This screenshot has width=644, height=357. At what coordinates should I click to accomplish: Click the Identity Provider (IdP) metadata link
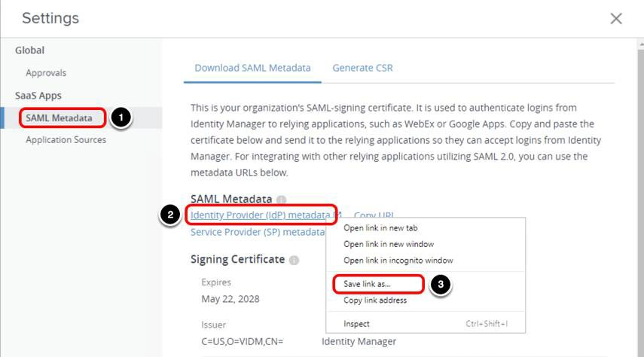(x=260, y=215)
